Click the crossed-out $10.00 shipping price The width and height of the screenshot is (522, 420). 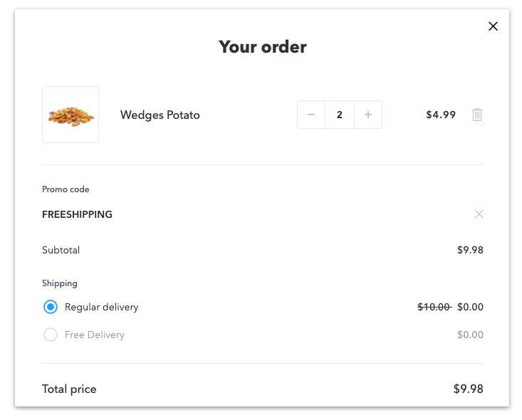coord(434,307)
